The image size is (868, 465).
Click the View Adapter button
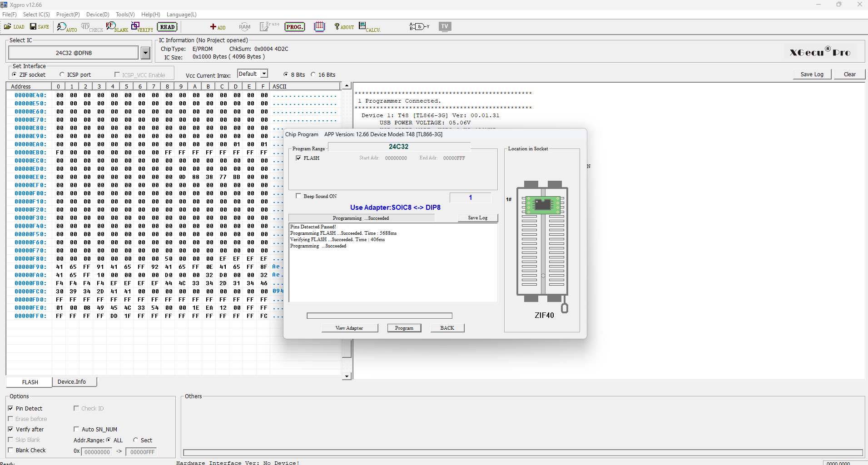[349, 328]
